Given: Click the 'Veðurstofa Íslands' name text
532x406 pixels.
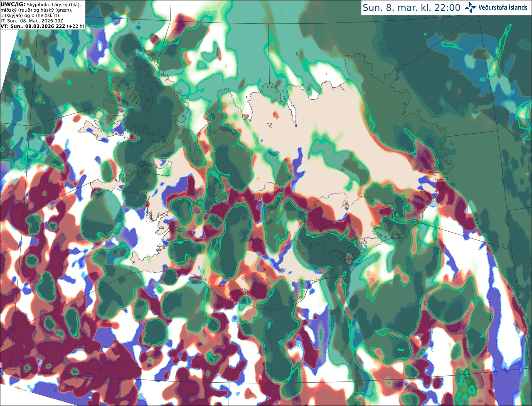Looking at the screenshot, I should [x=502, y=7].
